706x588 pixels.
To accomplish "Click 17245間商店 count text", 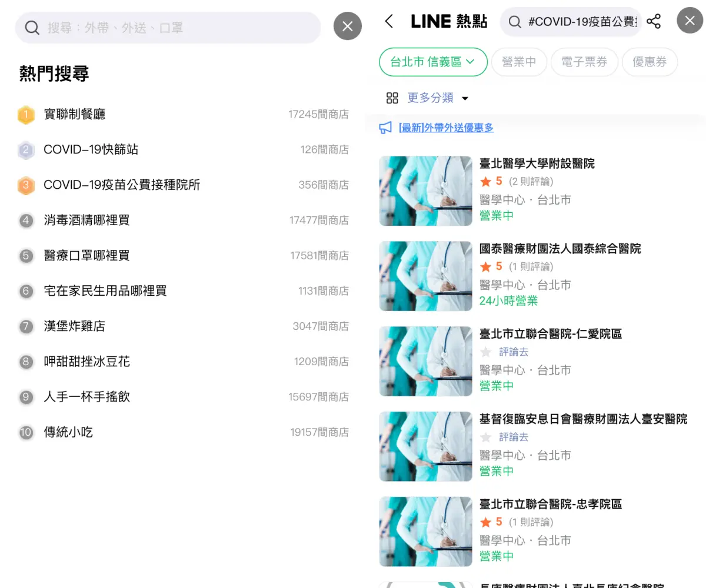I will click(318, 115).
